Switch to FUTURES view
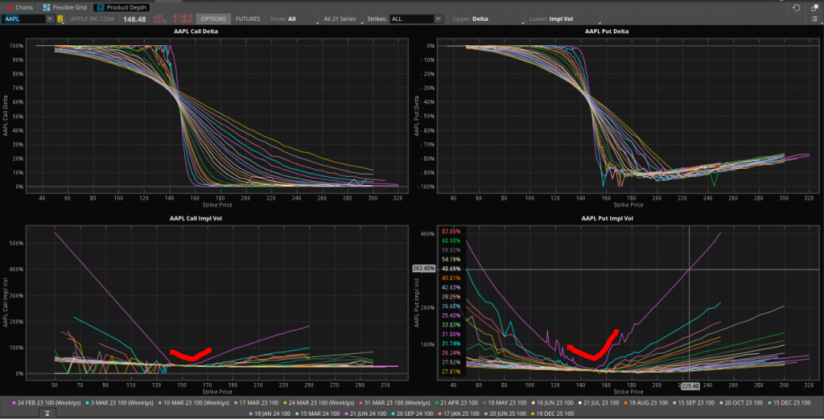The height and width of the screenshot is (420, 824). (248, 19)
